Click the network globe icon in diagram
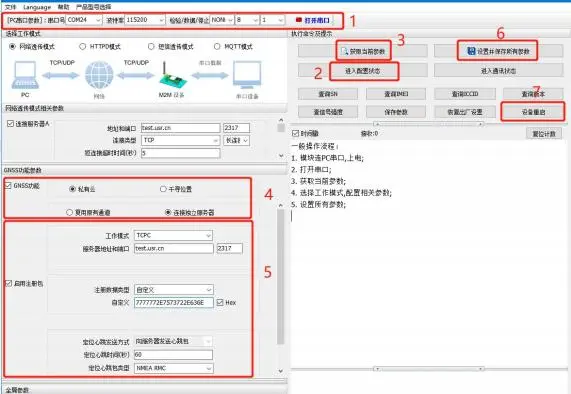The image size is (571, 394). click(99, 75)
